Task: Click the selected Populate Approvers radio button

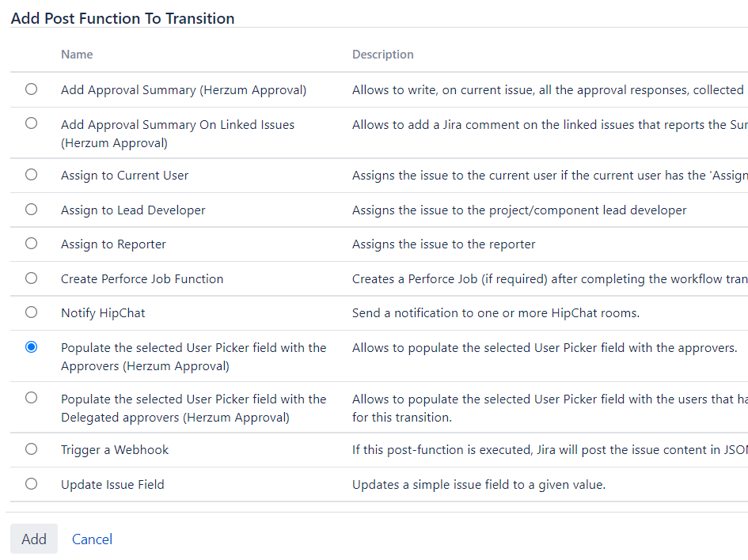Action: tap(31, 346)
